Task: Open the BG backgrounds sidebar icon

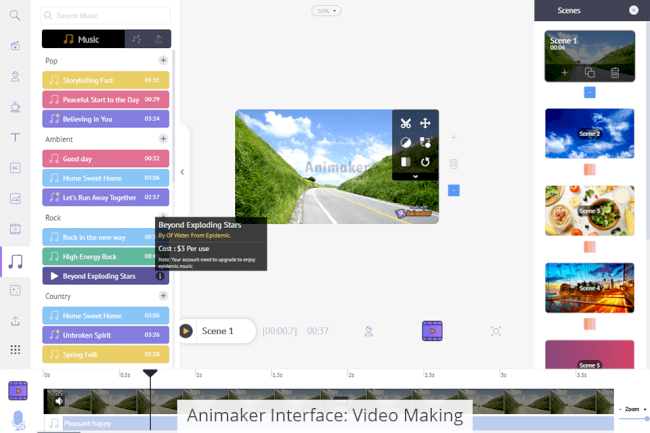Action: pos(15,168)
